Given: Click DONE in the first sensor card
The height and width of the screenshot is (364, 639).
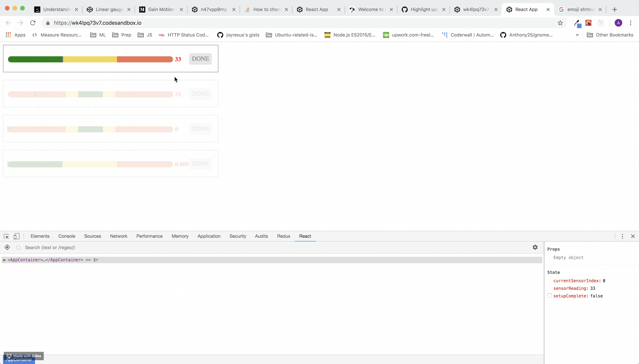Looking at the screenshot, I should click(x=200, y=59).
